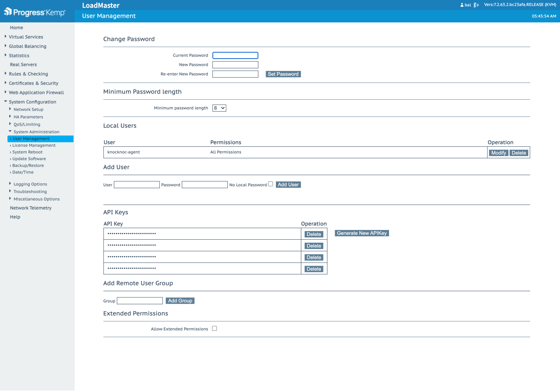Image resolution: width=560 pixels, height=392 pixels.
Task: Click the Progress Kemp logo
Action: [x=34, y=12]
